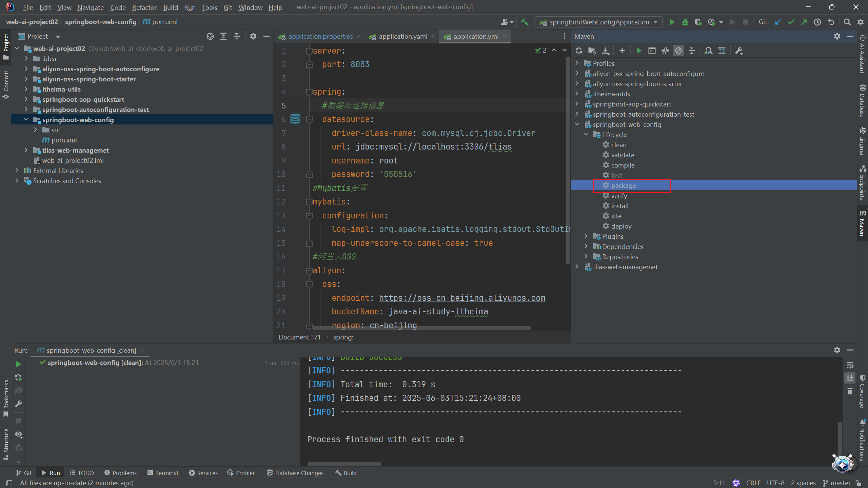Screen dimensions: 868x488
Task: Click the Build project hammer icon
Action: tap(525, 22)
